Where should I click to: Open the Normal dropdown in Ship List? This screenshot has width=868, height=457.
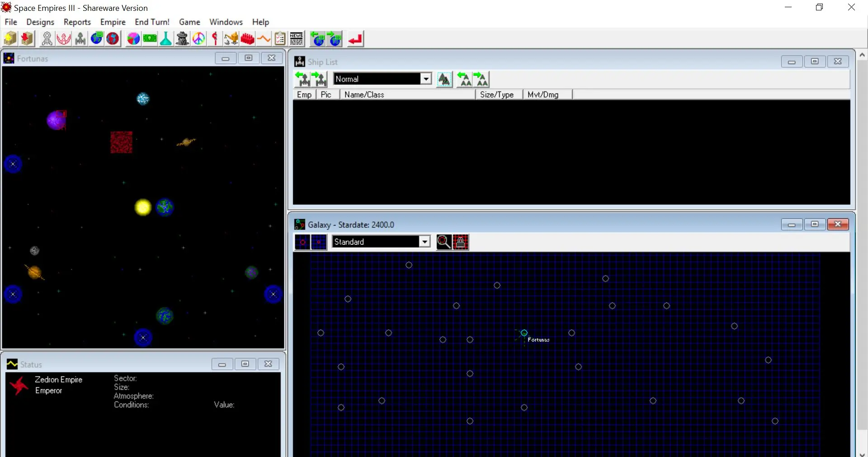[426, 79]
